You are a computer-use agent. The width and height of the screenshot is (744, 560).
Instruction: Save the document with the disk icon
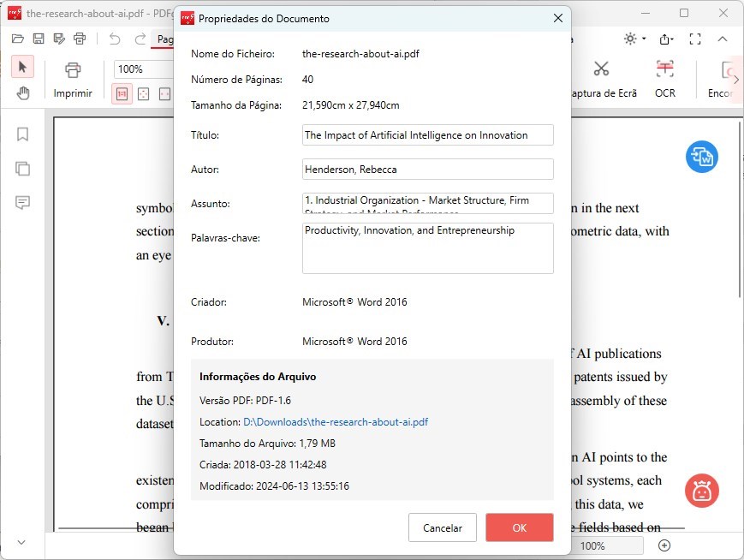[38, 38]
